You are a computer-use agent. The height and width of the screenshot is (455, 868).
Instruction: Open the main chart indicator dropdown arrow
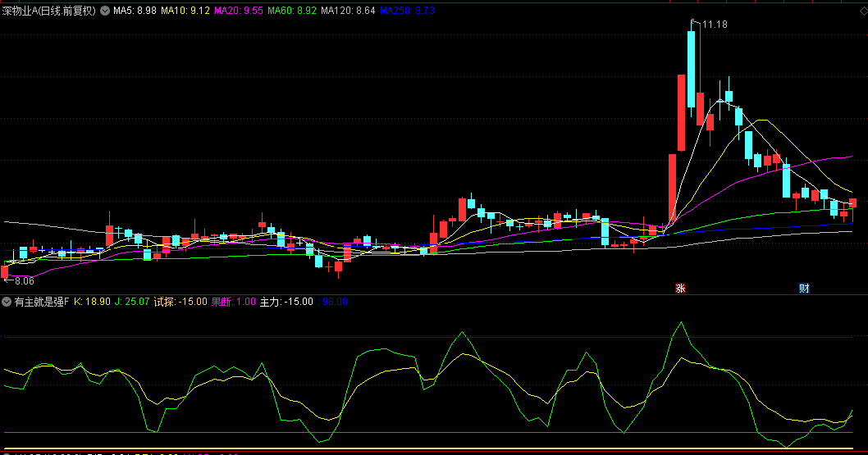(x=104, y=11)
